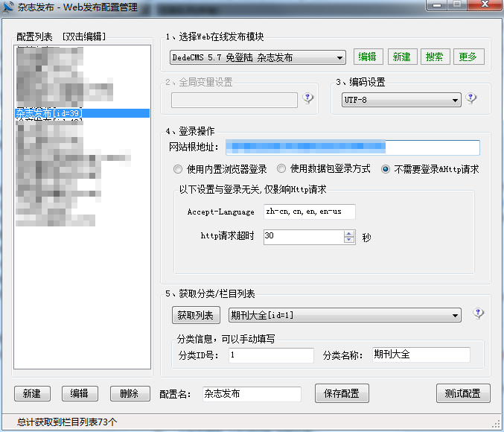The height and width of the screenshot is (432, 504).
Task: Click the 测试配置 button
Action: tap(463, 393)
